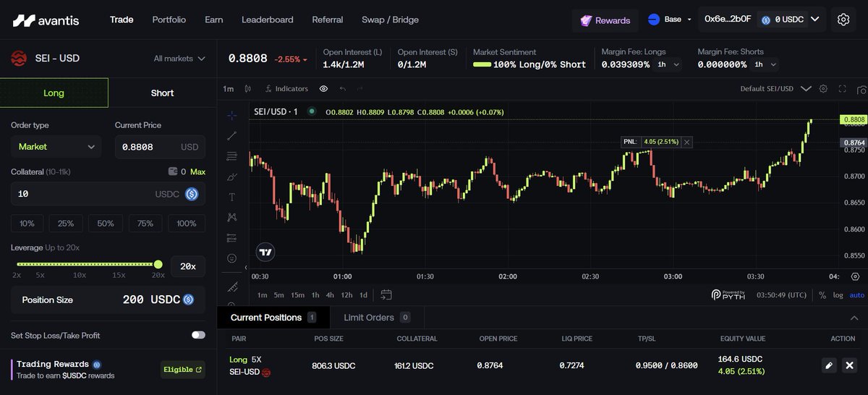The width and height of the screenshot is (868, 395).
Task: Select the ruler measure tool
Action: click(231, 287)
